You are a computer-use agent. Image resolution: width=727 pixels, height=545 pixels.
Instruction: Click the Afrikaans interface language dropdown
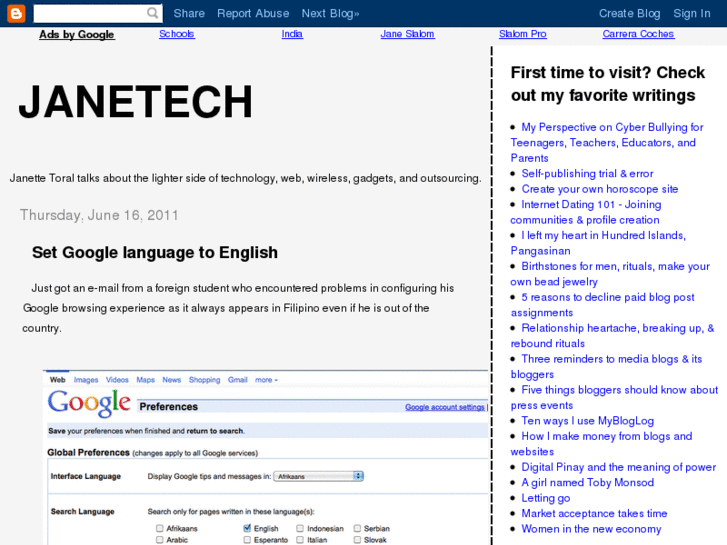point(319,476)
